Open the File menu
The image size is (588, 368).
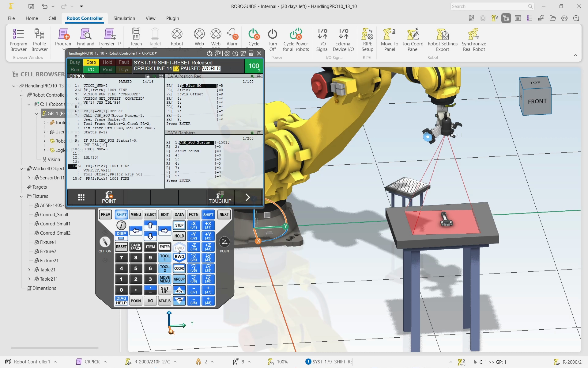[x=11, y=18]
